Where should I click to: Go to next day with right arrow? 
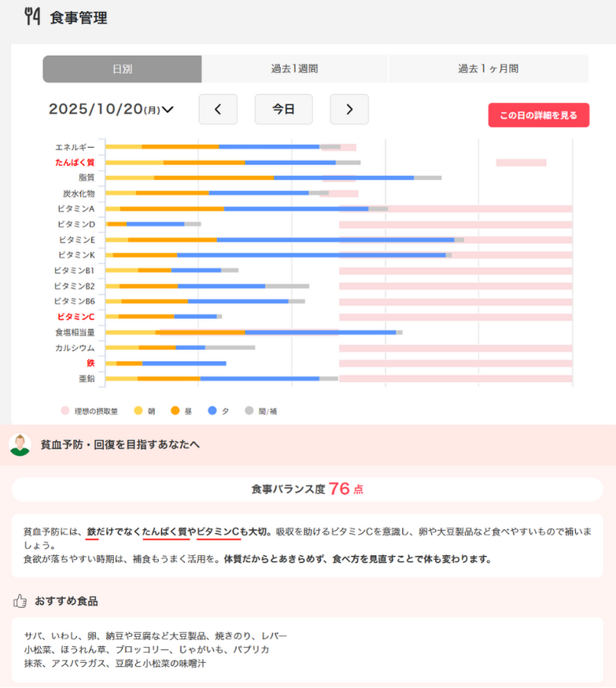click(x=349, y=109)
